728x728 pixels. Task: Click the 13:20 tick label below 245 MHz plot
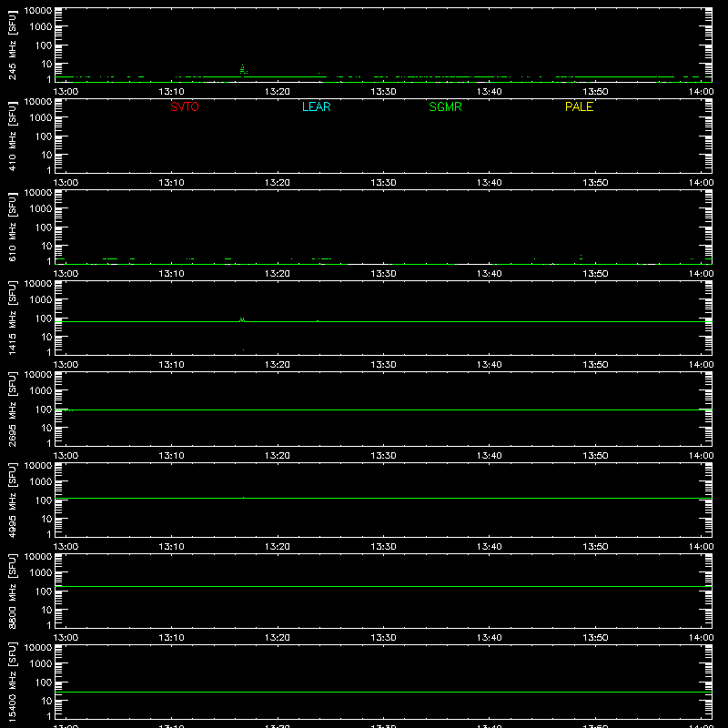(278, 92)
